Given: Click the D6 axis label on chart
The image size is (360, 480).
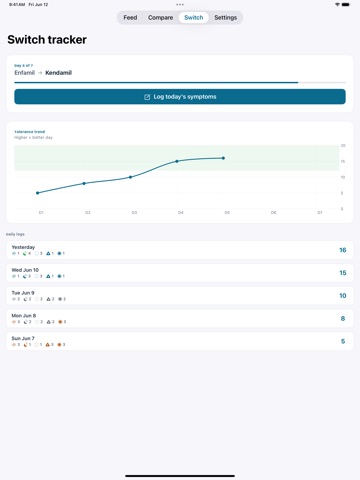Looking at the screenshot, I should [273, 212].
